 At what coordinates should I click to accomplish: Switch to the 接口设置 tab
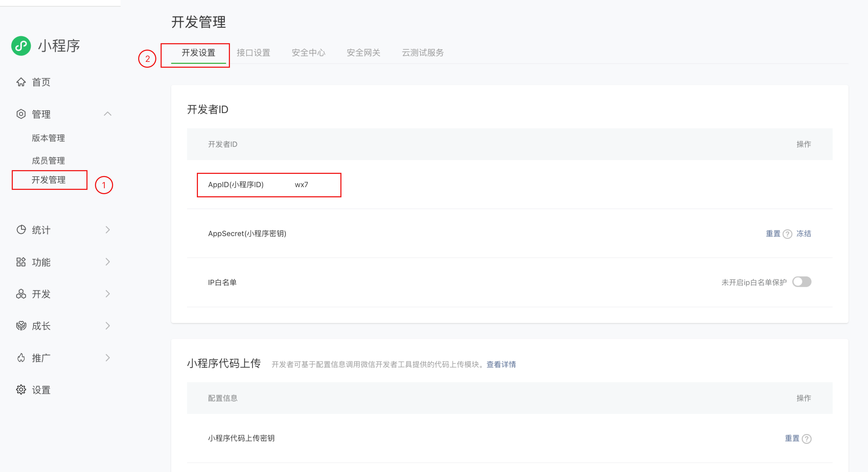[253, 53]
